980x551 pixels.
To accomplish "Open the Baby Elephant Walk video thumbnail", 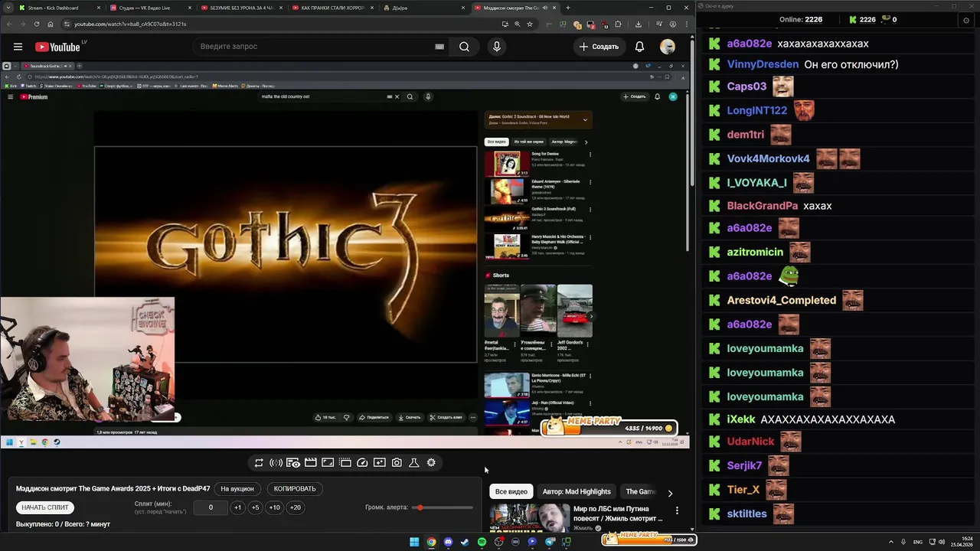I will pyautogui.click(x=506, y=246).
